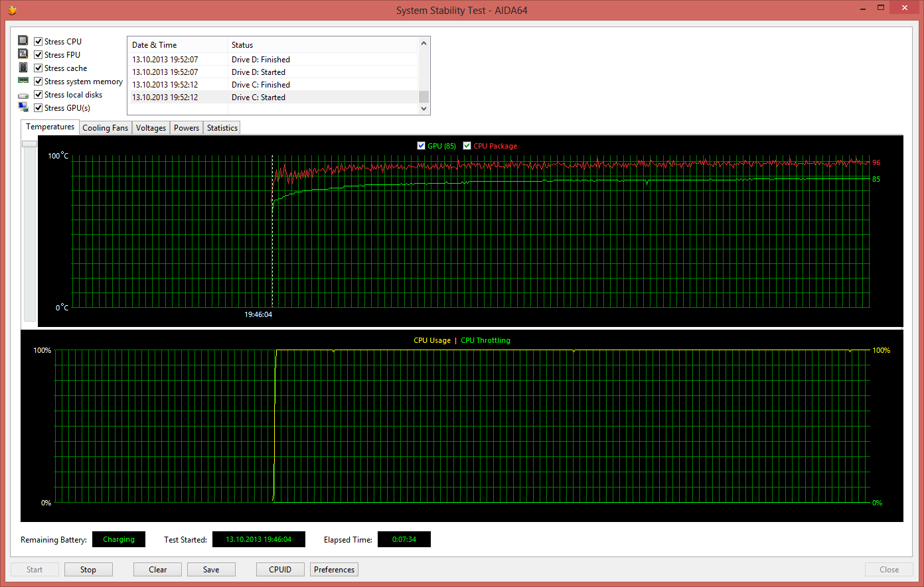The height and width of the screenshot is (587, 924).
Task: Click the disk drive icon beside Stress local disks
Action: (23, 95)
